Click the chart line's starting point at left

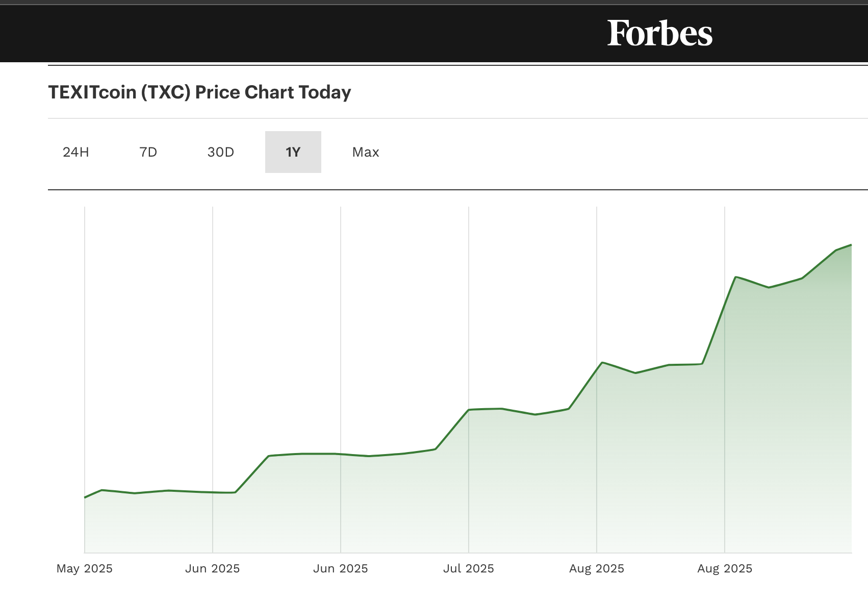pyautogui.click(x=85, y=497)
